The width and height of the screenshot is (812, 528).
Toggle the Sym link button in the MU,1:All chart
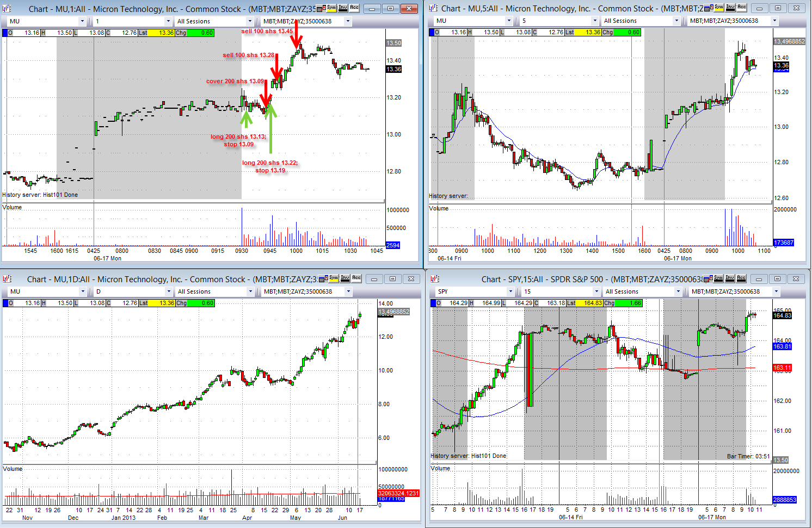coord(331,8)
